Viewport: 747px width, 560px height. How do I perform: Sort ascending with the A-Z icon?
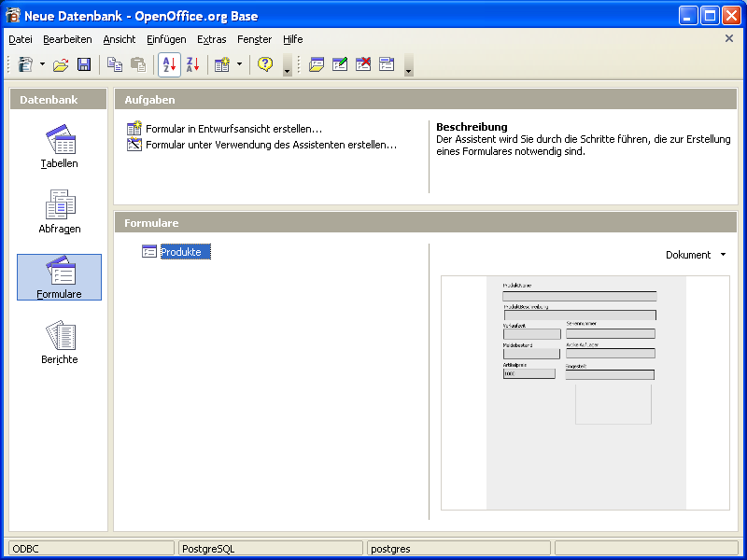169,64
